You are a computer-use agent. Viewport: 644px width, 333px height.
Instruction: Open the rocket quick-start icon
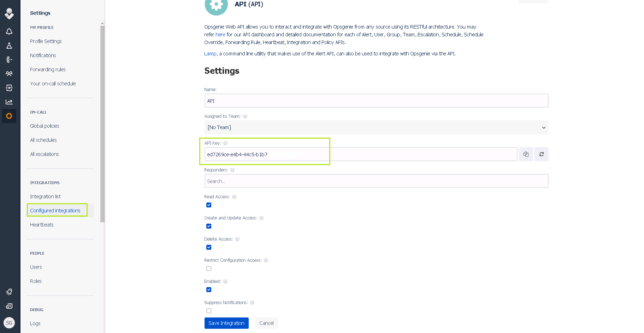click(9, 292)
